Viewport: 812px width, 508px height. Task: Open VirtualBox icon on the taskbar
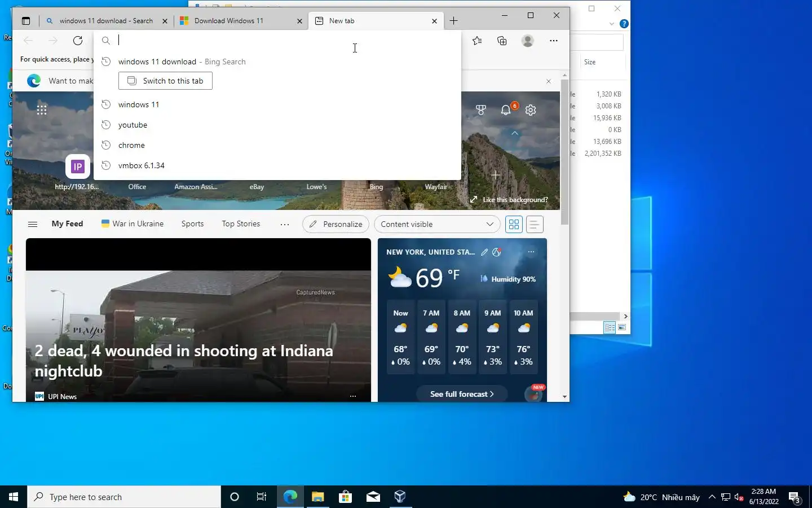coord(400,497)
